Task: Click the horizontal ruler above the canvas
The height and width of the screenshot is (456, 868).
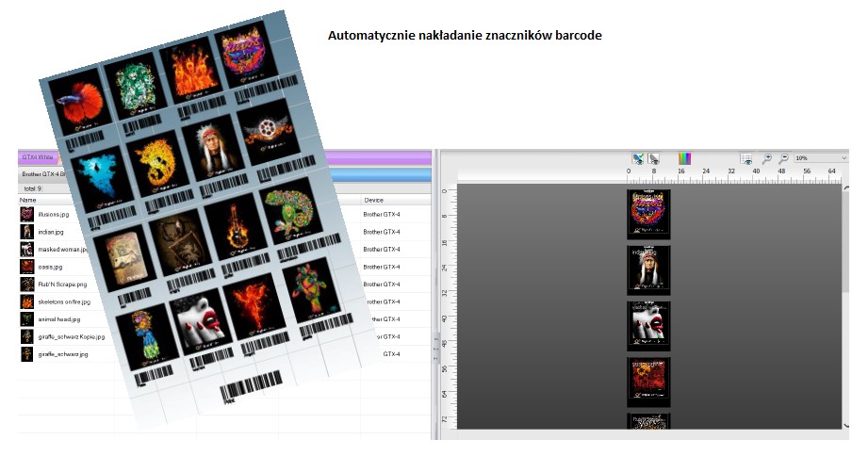Action: [x=649, y=175]
